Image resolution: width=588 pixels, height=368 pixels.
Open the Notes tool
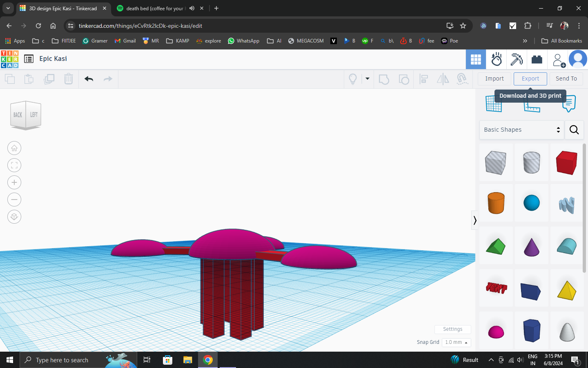(x=569, y=103)
